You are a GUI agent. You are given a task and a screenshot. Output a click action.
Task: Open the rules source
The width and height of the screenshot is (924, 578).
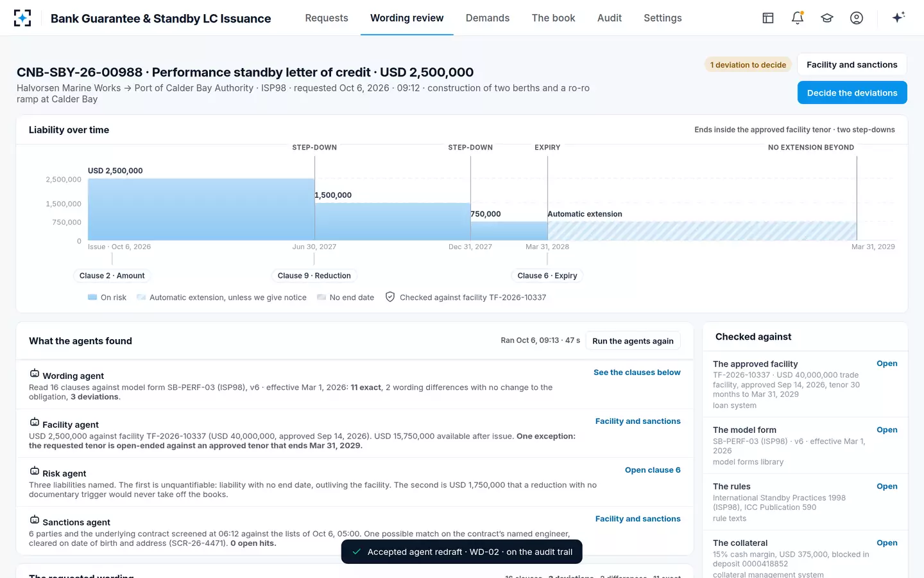click(x=887, y=486)
